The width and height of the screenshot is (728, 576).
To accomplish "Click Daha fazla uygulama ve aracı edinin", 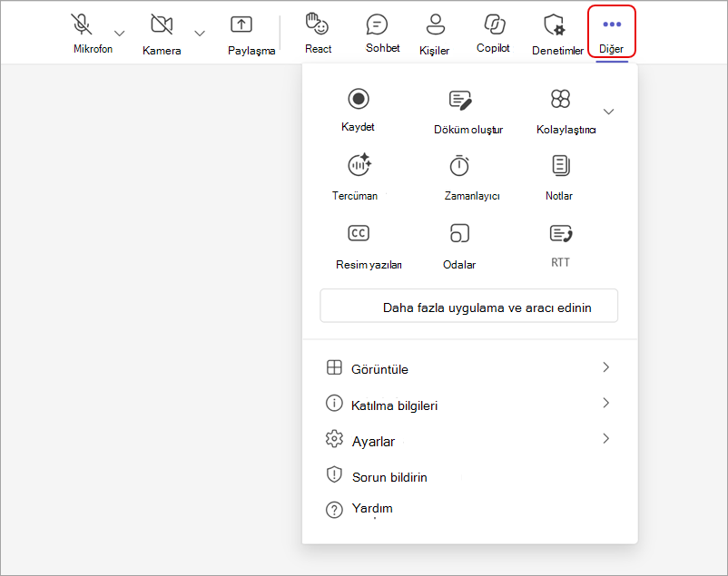I will 469,306.
